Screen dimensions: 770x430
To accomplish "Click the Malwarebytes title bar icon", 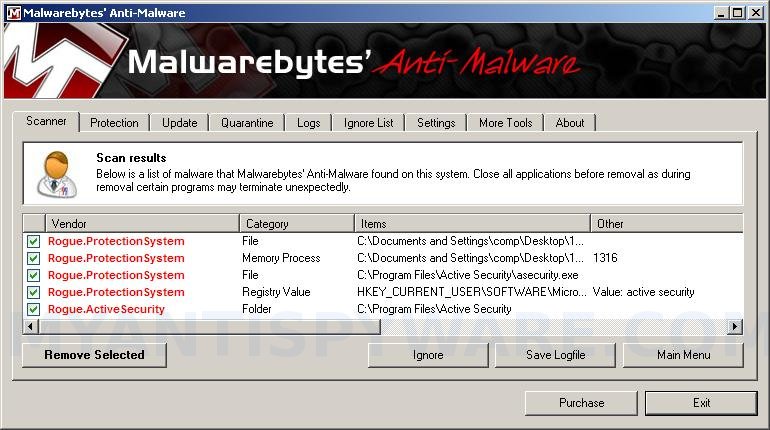I will (x=14, y=13).
